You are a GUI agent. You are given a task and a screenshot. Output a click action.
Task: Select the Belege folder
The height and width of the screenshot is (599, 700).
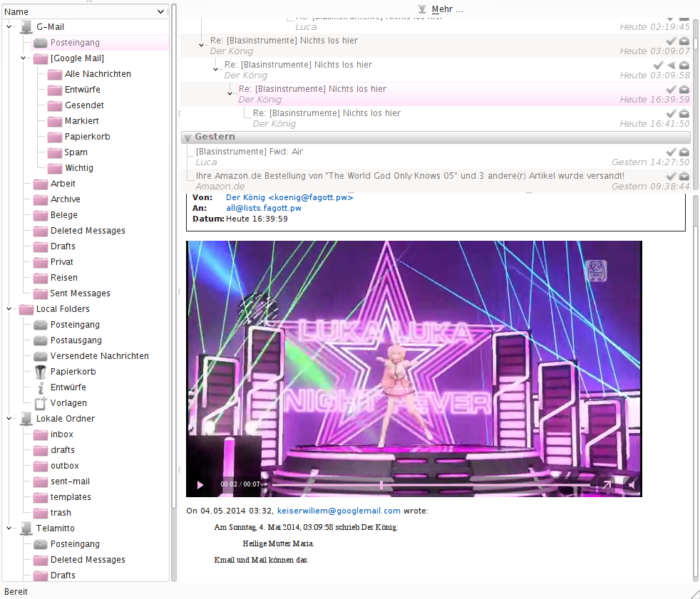(x=64, y=214)
